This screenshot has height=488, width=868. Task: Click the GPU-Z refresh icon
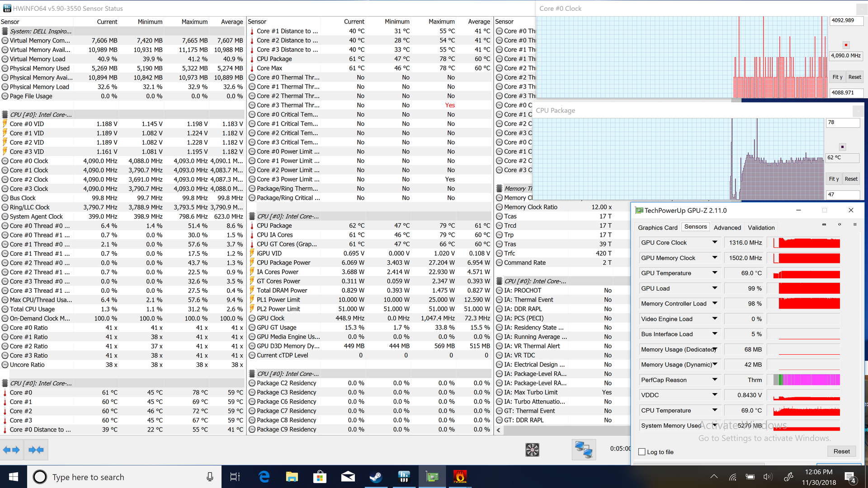(x=840, y=225)
